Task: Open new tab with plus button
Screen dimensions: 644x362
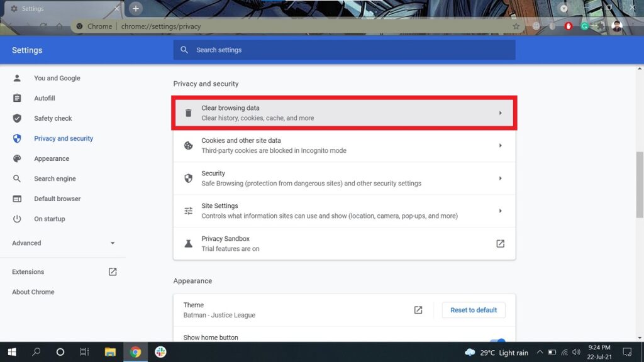Action: [136, 8]
